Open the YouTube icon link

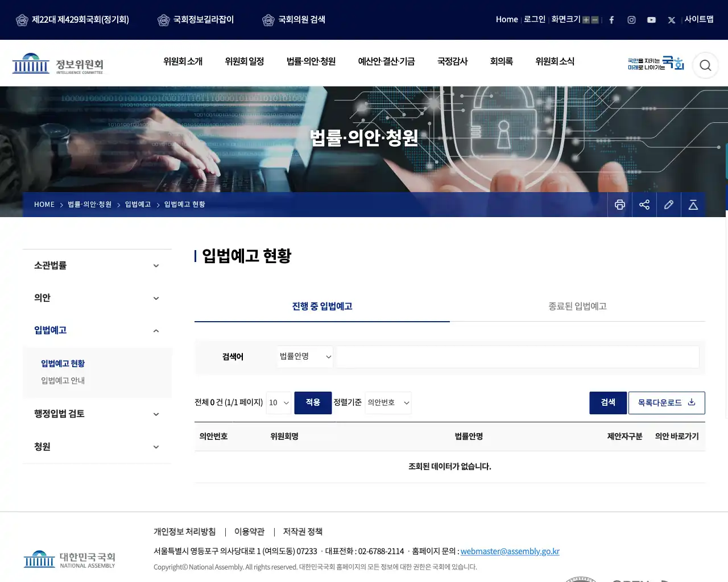click(x=651, y=20)
